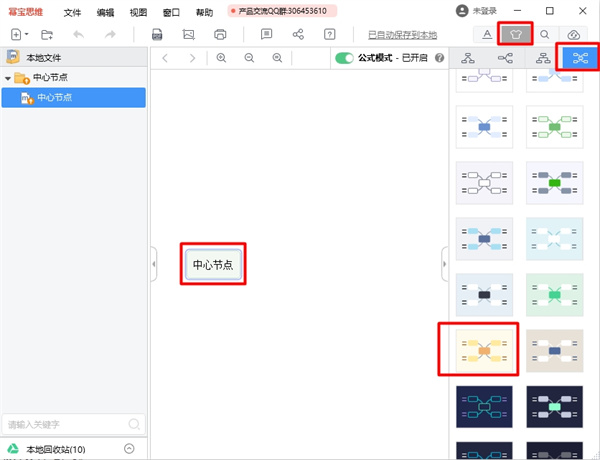Open the theme style (shirt) panel

(x=516, y=34)
